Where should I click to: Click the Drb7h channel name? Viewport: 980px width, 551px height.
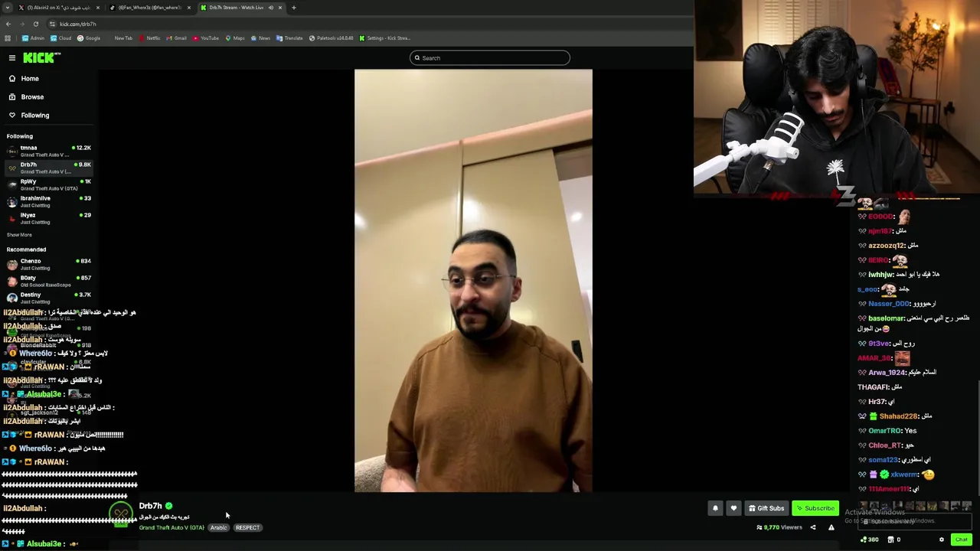(x=150, y=506)
